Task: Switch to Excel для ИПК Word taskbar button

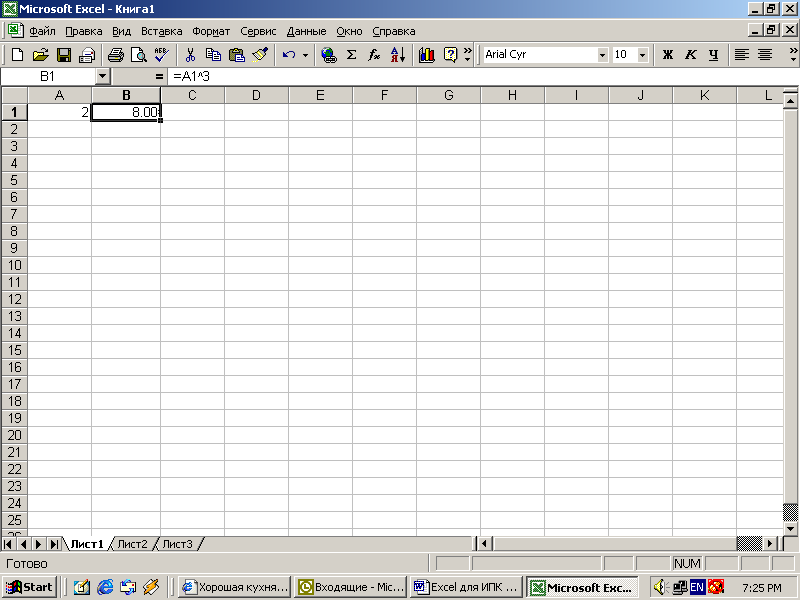Action: 466,587
